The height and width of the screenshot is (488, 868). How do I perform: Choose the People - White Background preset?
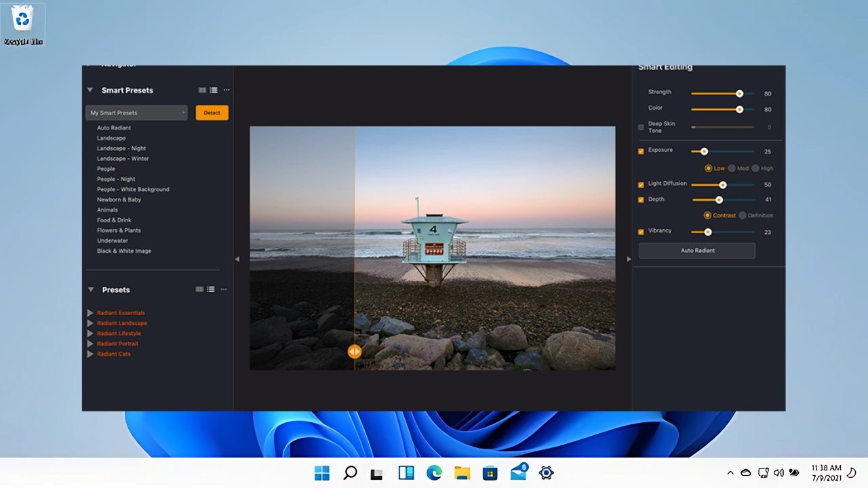pos(133,189)
